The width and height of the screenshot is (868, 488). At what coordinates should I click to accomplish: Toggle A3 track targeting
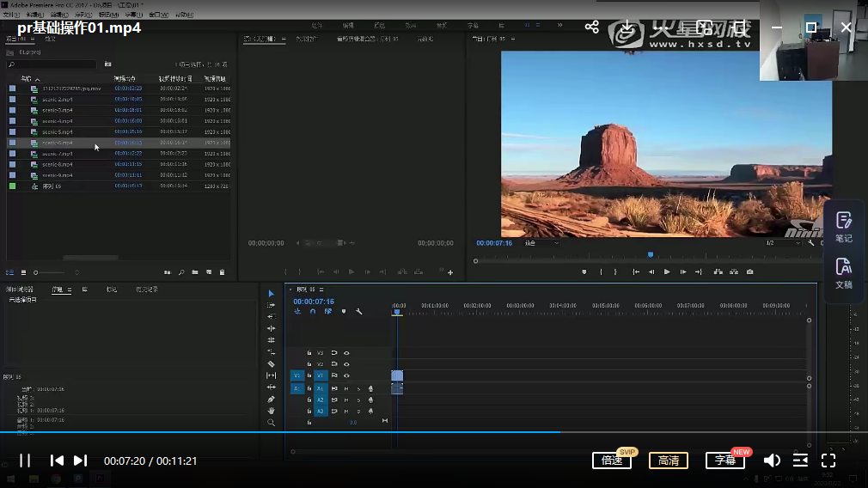click(321, 411)
